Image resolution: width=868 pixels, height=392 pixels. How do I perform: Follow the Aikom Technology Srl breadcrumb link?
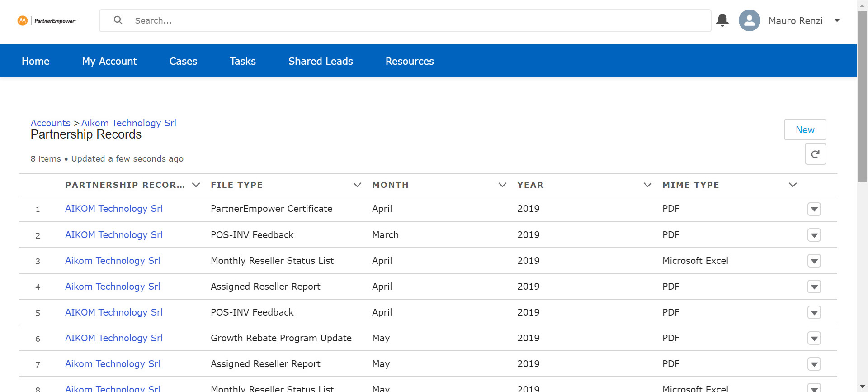click(129, 123)
